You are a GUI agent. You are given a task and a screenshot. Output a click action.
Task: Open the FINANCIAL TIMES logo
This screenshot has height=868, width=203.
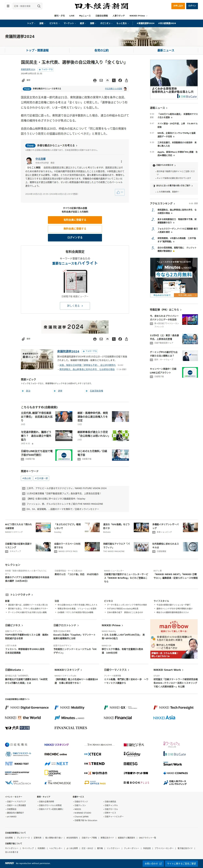click(x=71, y=728)
